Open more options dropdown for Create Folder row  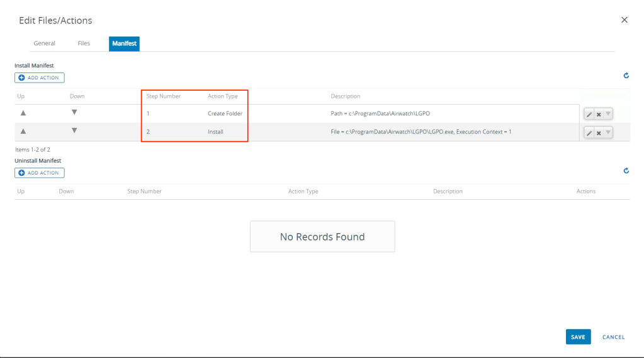(607, 114)
